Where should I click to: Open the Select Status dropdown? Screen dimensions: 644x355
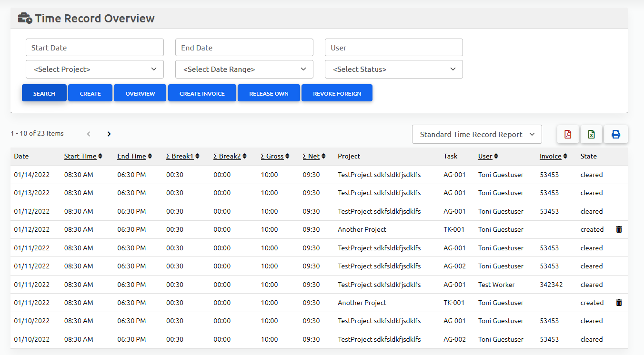coord(394,69)
